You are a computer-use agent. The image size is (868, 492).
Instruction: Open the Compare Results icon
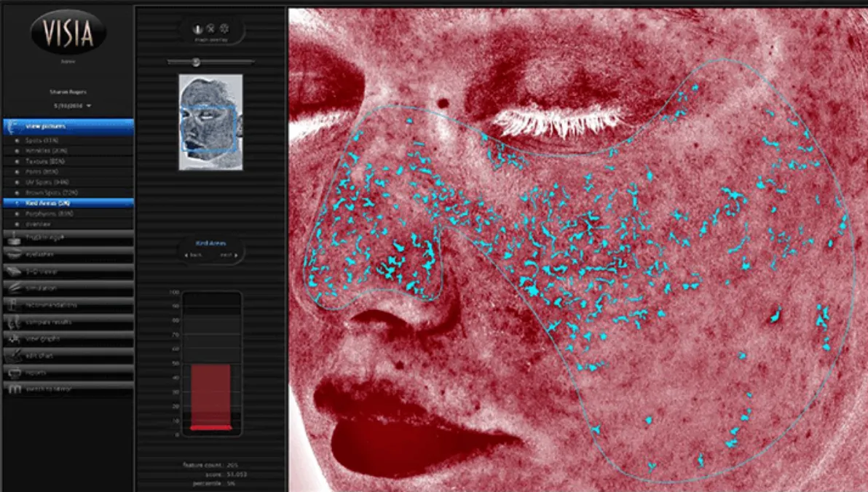(15, 321)
